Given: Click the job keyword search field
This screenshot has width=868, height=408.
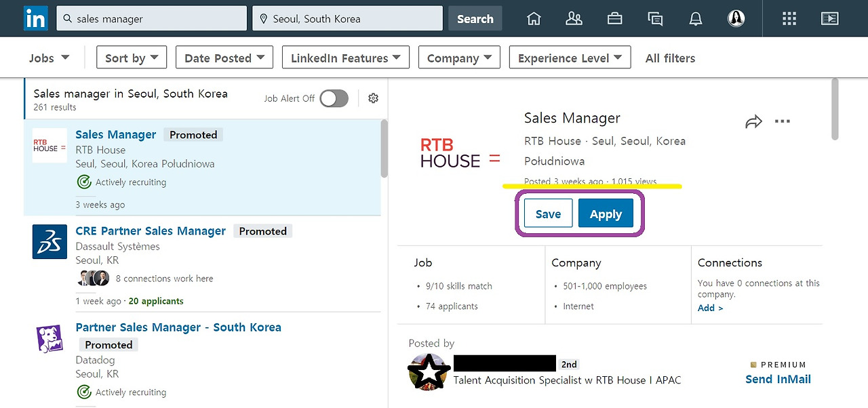Looking at the screenshot, I should click(x=151, y=19).
